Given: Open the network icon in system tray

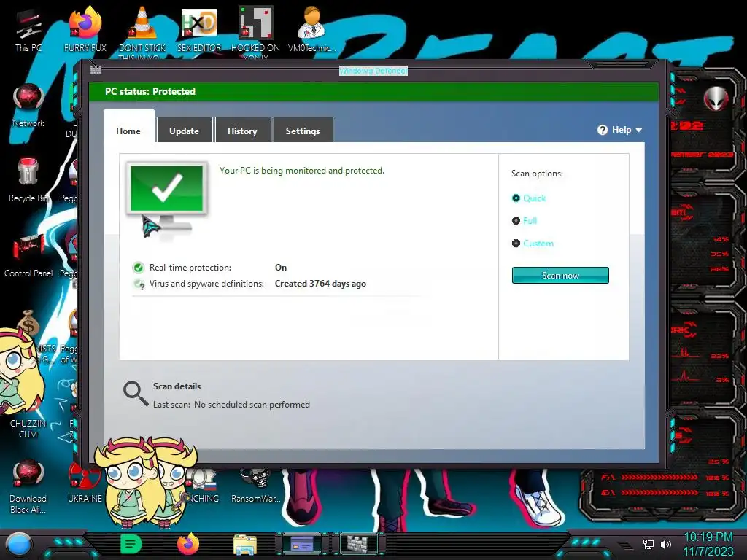Looking at the screenshot, I should [x=648, y=544].
